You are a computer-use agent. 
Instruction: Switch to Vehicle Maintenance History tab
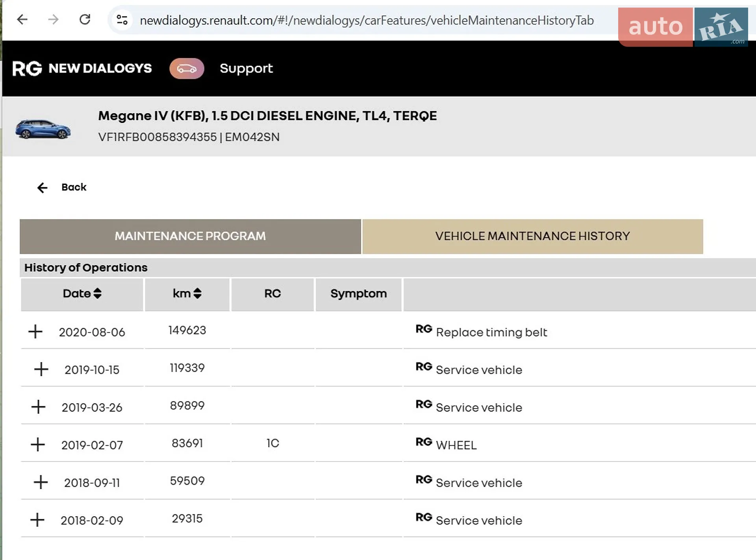tap(532, 236)
